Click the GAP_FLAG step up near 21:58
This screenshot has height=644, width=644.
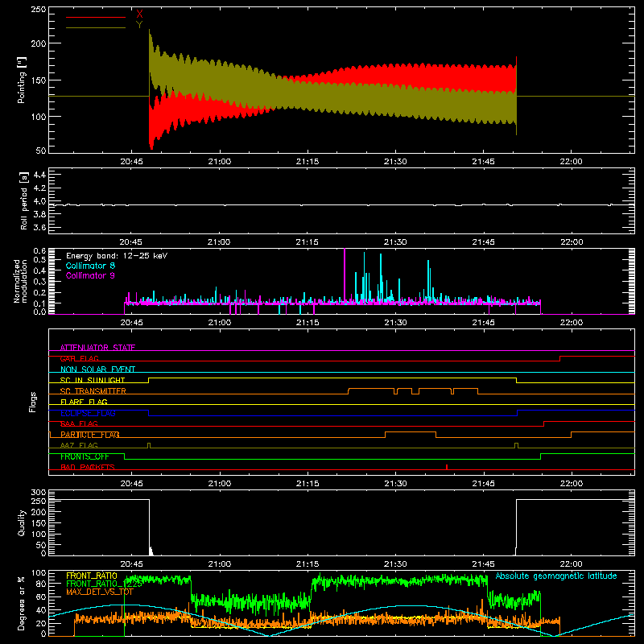(x=560, y=358)
